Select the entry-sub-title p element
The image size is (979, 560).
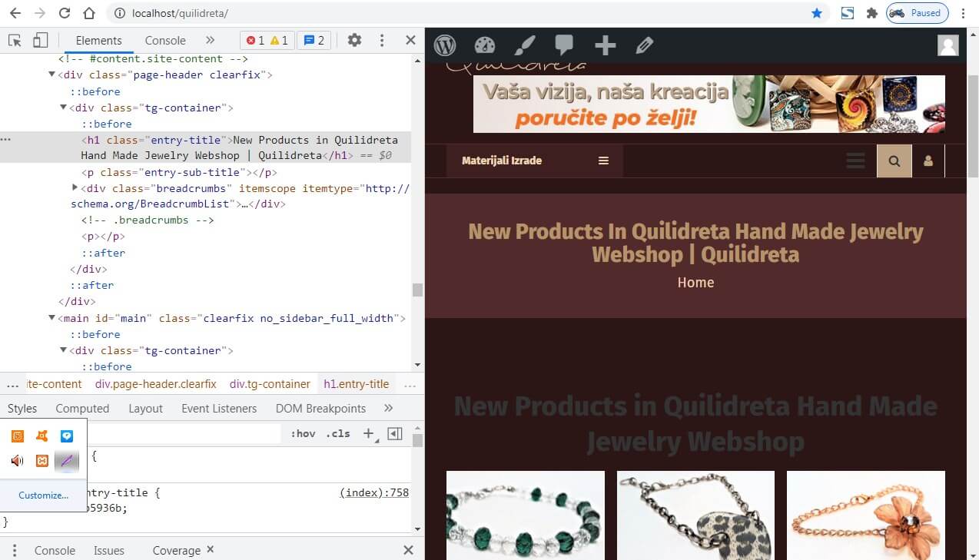click(179, 172)
